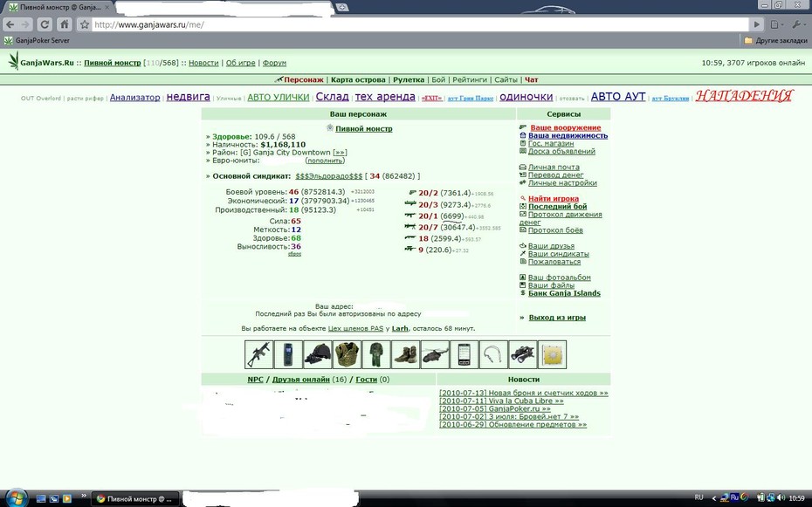This screenshot has width=812, height=507.
Task: Click the 'Анализатор' quick link
Action: (134, 97)
